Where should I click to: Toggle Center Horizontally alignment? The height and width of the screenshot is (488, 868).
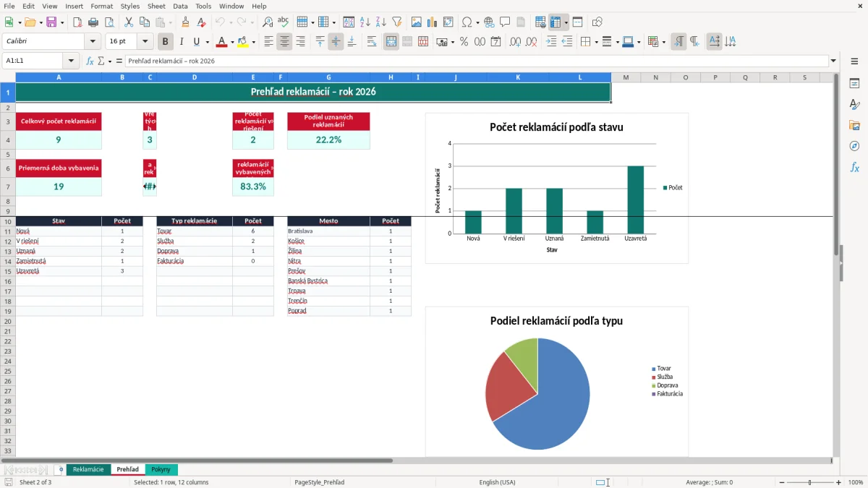pyautogui.click(x=284, y=42)
